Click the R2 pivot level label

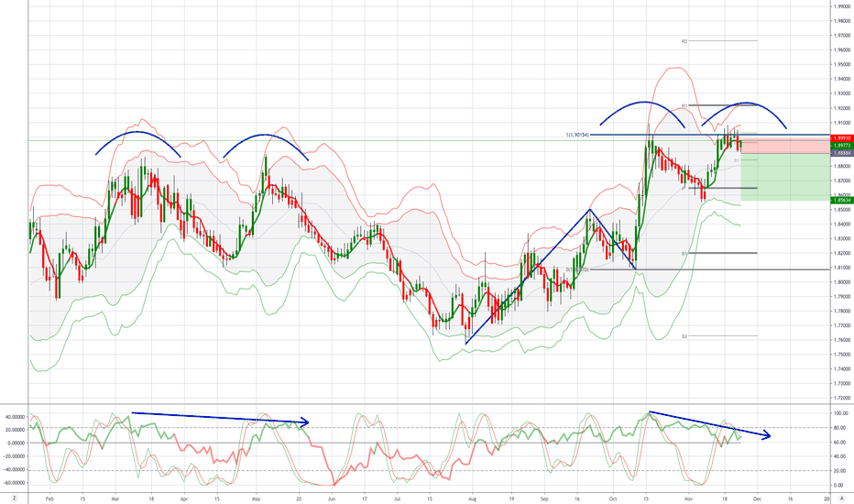[x=684, y=41]
